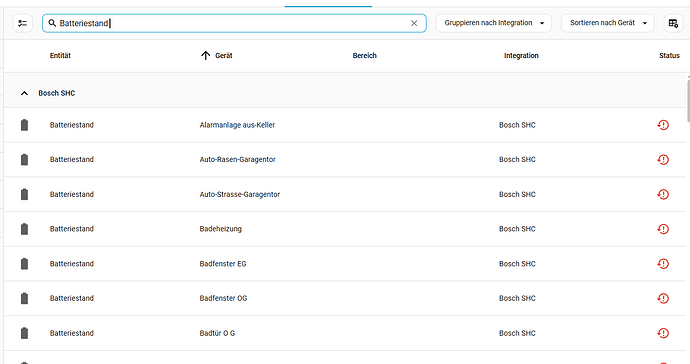Viewport: 690px width, 364px height.
Task: Click into the Batteriestand search field
Action: [x=234, y=23]
